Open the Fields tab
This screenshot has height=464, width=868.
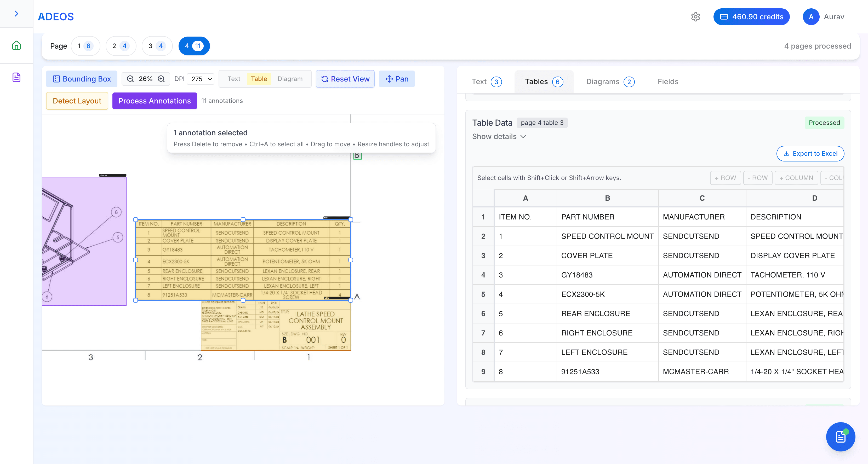coord(667,82)
